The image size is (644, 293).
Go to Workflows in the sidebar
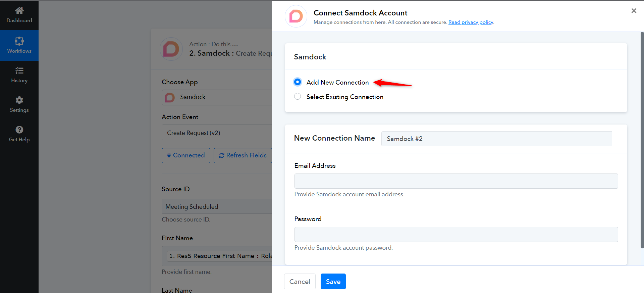(19, 46)
